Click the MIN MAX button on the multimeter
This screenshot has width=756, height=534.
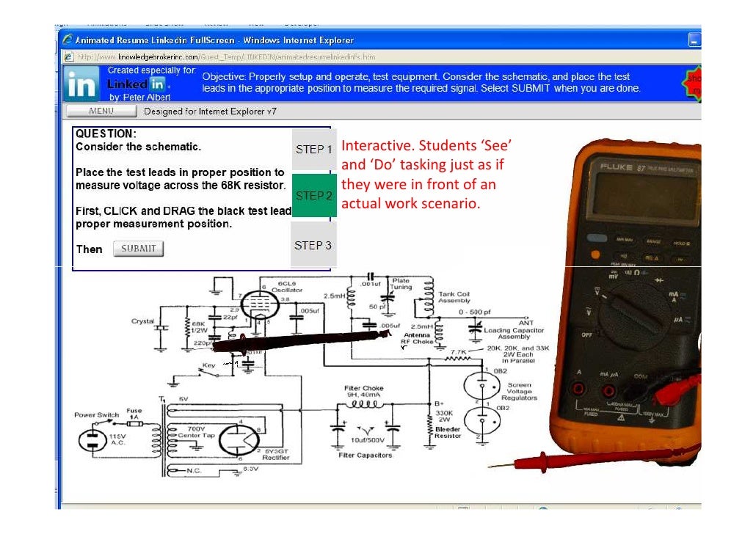point(624,240)
